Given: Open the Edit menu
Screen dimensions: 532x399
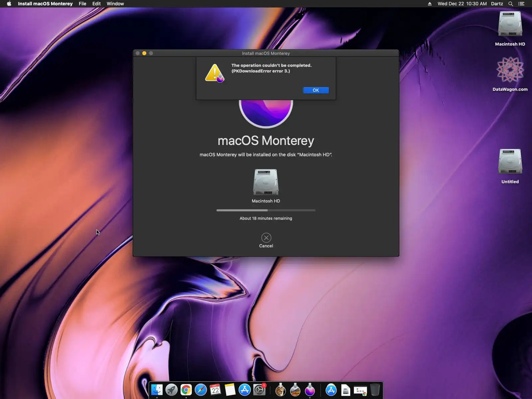Looking at the screenshot, I should click(96, 4).
